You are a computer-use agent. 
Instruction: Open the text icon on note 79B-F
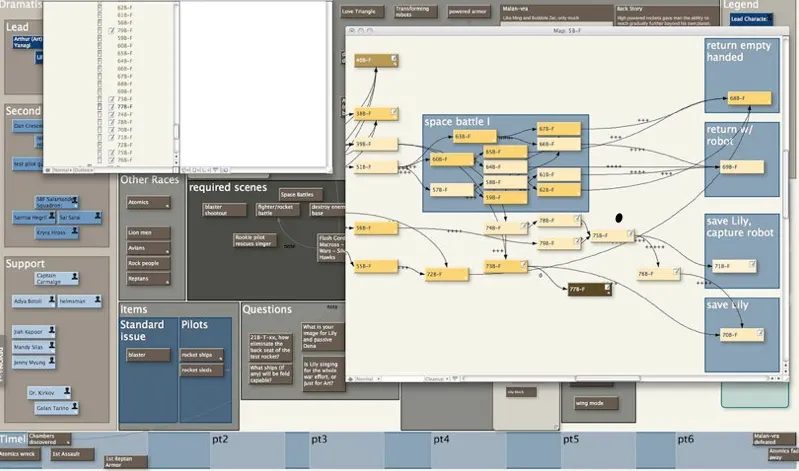click(577, 241)
